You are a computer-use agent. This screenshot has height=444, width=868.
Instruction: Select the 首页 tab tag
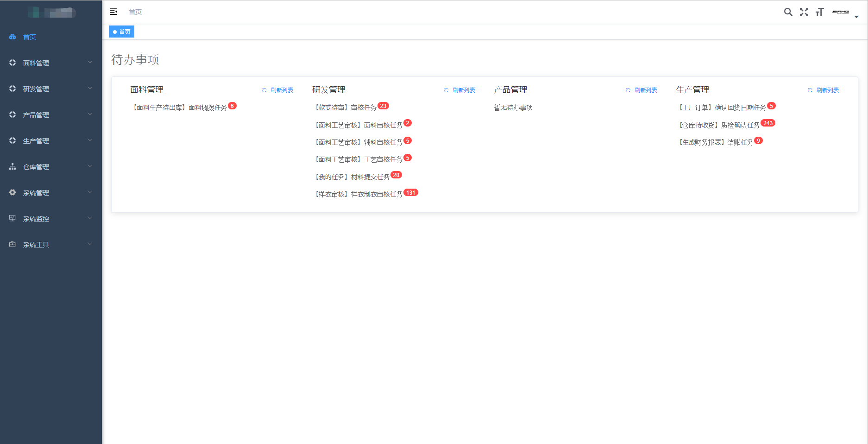pyautogui.click(x=121, y=32)
